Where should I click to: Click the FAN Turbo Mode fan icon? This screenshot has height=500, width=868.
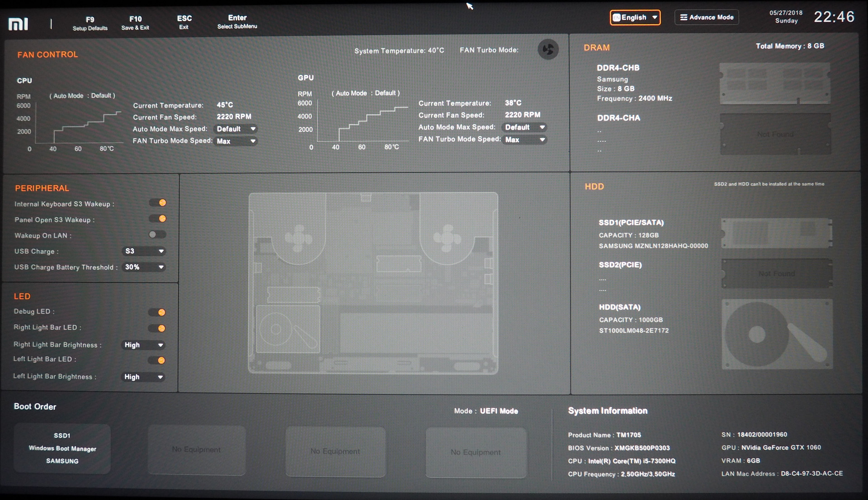(x=548, y=49)
